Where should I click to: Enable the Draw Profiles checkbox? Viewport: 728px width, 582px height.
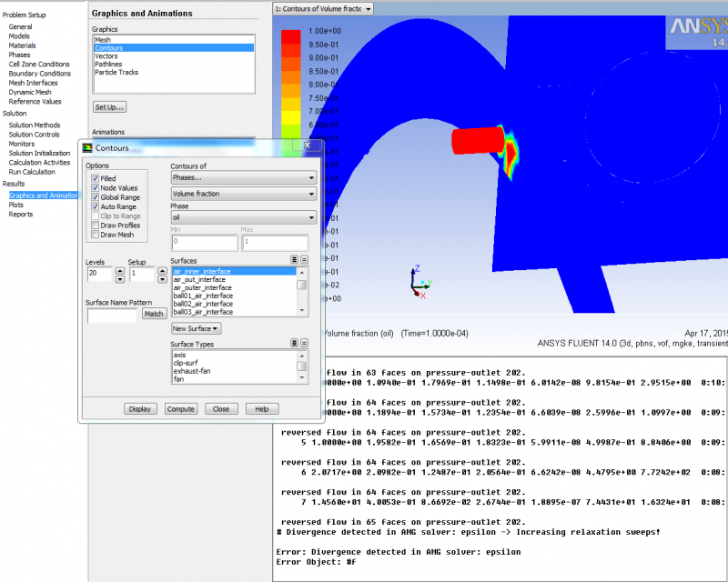click(x=96, y=226)
